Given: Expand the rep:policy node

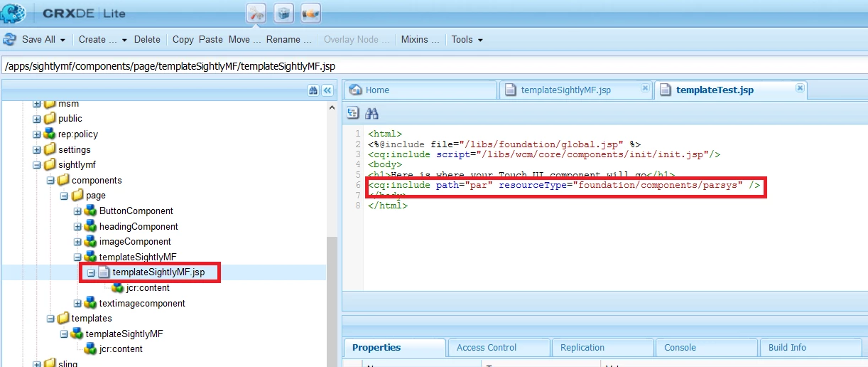Looking at the screenshot, I should point(37,134).
